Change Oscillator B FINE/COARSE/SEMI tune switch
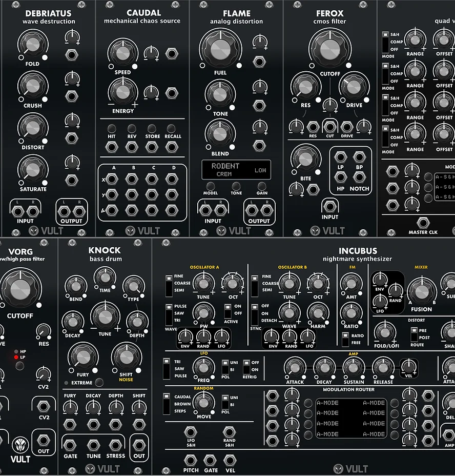This screenshot has height=476, width=455. [x=255, y=286]
